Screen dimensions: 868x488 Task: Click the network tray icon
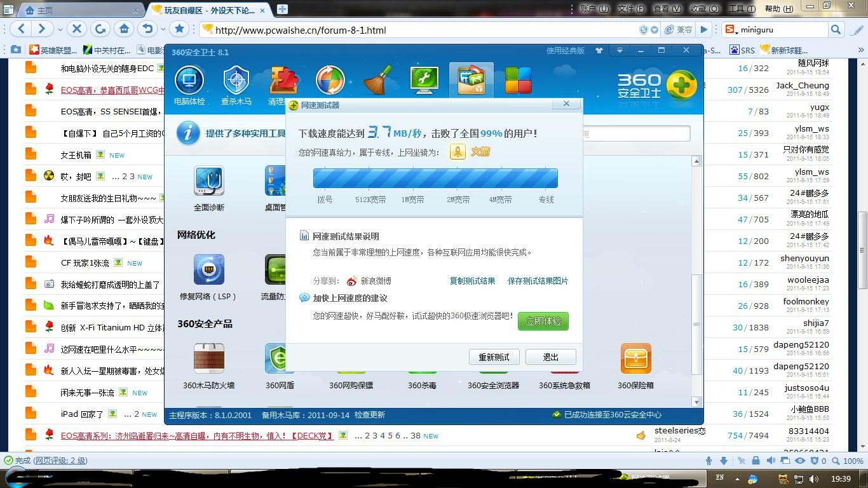coord(799,479)
